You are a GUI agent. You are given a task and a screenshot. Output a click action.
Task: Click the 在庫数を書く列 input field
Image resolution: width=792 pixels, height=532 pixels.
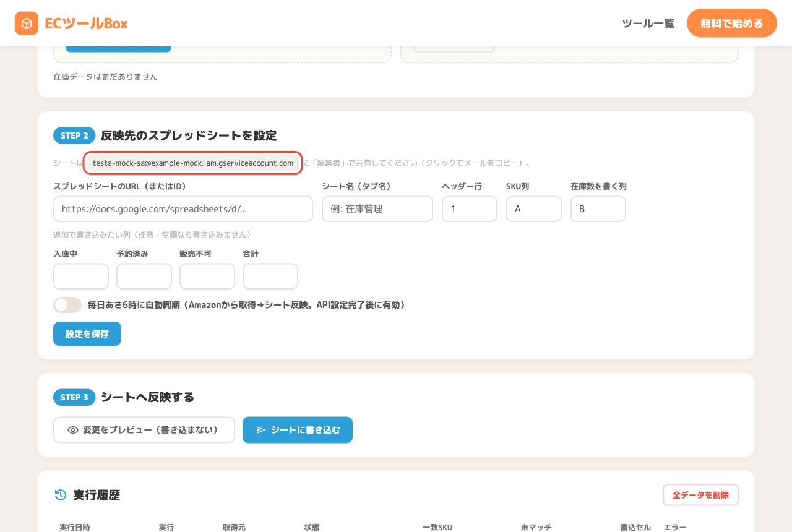point(598,209)
